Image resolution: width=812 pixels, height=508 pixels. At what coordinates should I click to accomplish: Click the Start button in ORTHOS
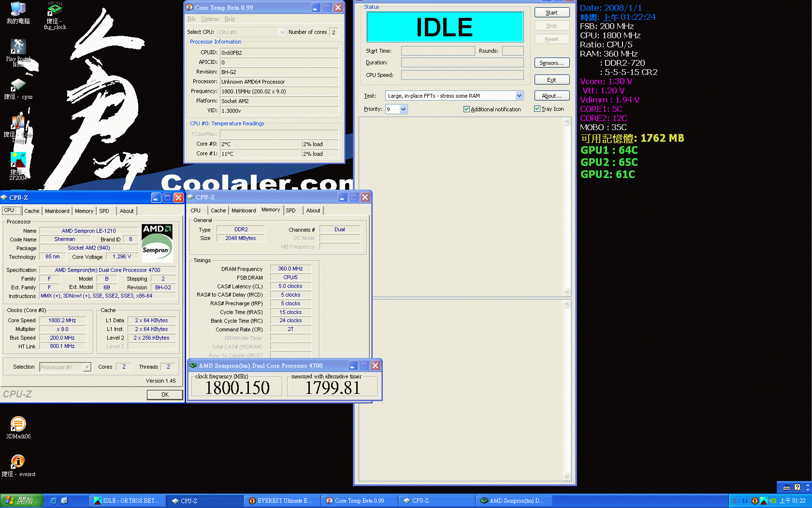pos(551,13)
